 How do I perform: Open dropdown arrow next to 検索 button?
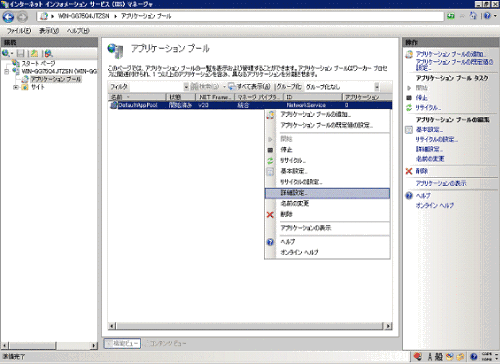tap(224, 87)
